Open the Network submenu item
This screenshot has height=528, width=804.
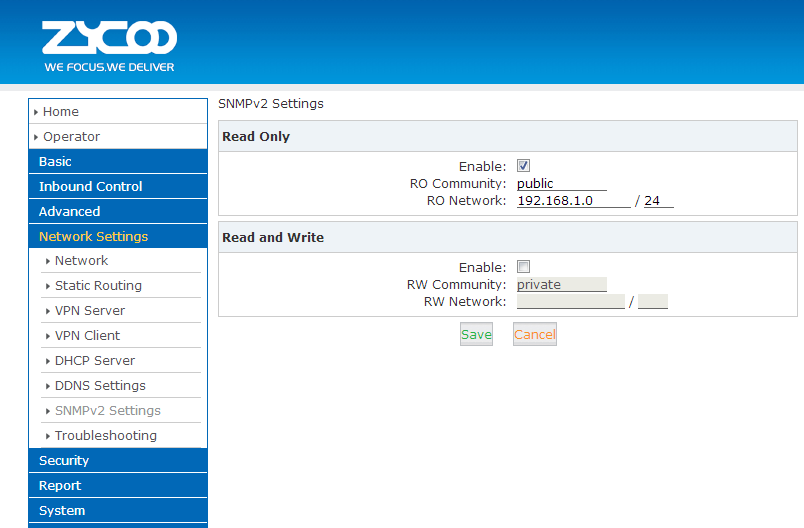pos(81,261)
